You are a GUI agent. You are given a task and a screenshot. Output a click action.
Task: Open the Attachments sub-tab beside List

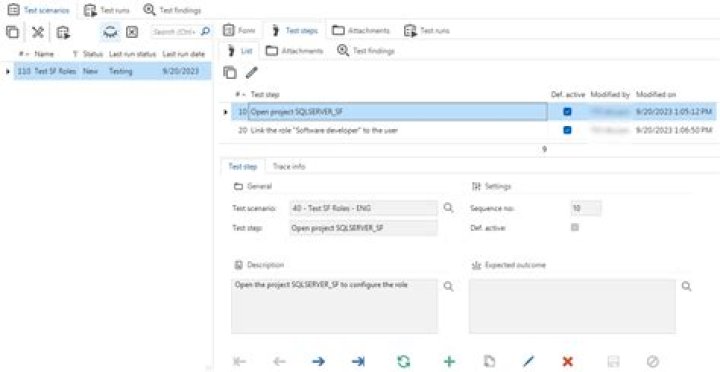[294, 51]
